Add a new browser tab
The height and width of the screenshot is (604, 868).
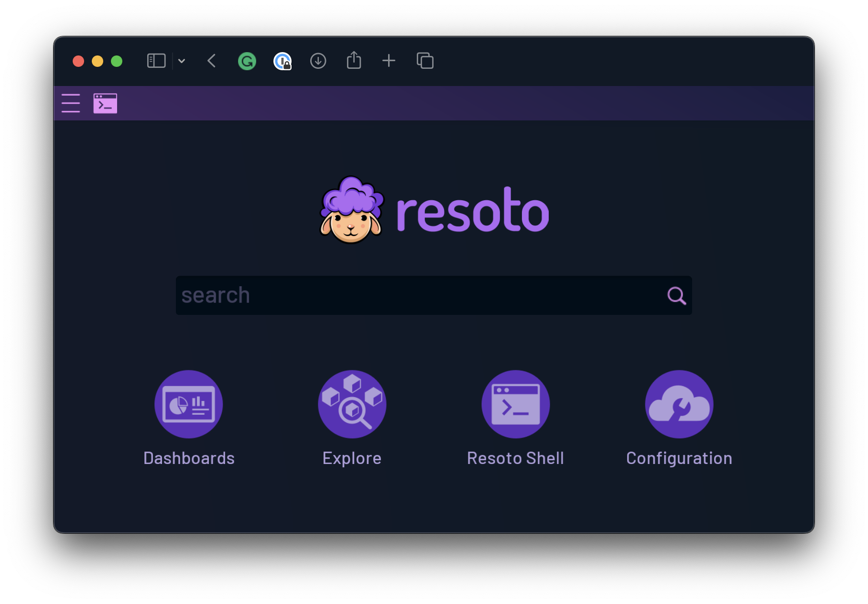(x=389, y=61)
